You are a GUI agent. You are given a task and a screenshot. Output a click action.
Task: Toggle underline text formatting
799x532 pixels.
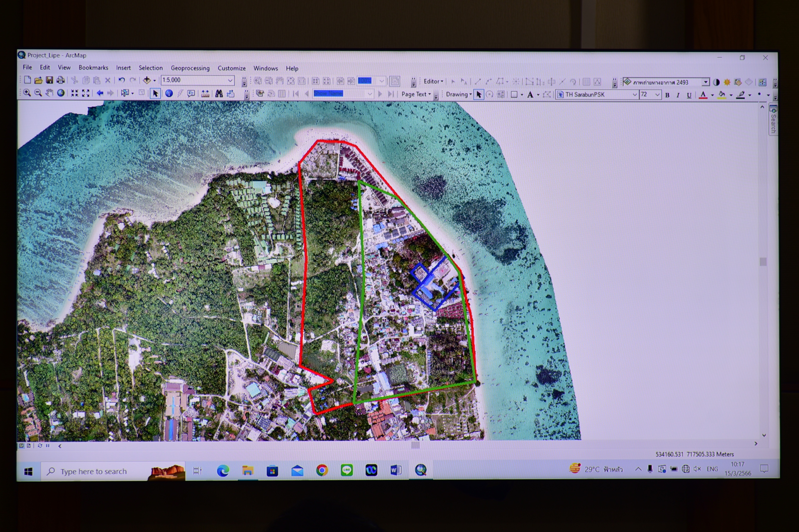click(x=689, y=95)
